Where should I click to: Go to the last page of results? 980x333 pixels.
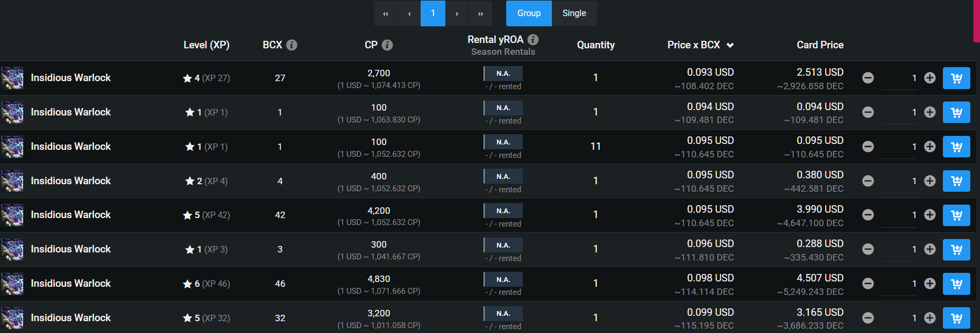pos(480,13)
